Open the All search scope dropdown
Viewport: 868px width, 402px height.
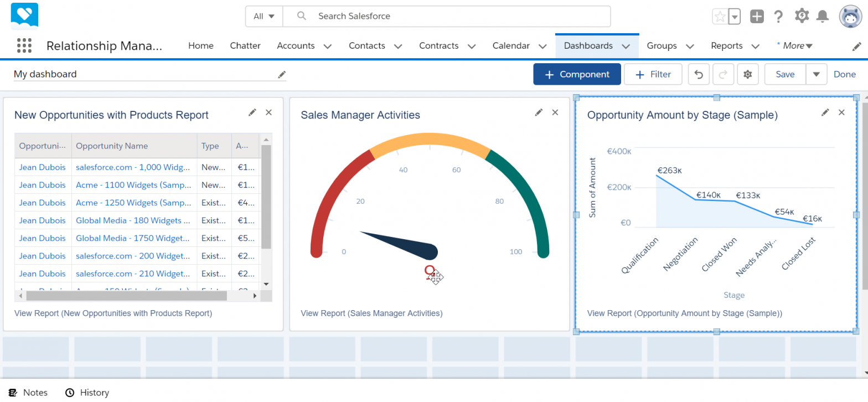pos(264,16)
